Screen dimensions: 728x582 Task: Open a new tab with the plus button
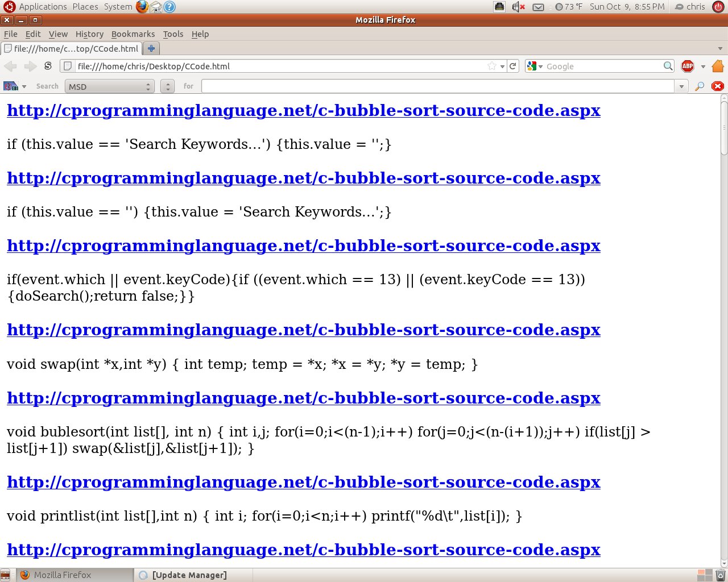point(151,48)
